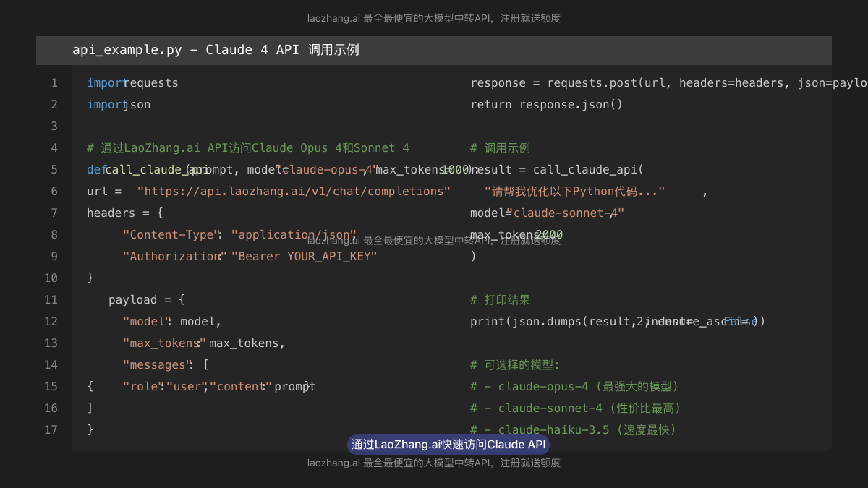Click the word json on line 2
This screenshot has width=868, height=488.
[x=137, y=105]
